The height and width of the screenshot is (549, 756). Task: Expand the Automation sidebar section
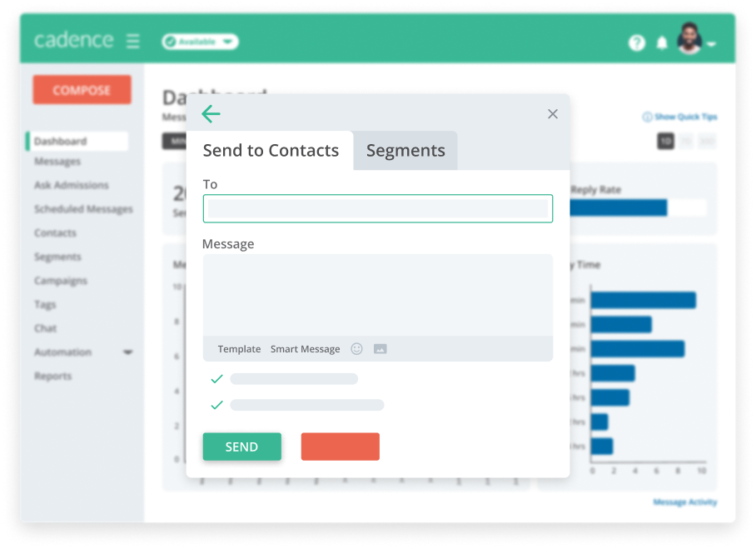[x=127, y=352]
